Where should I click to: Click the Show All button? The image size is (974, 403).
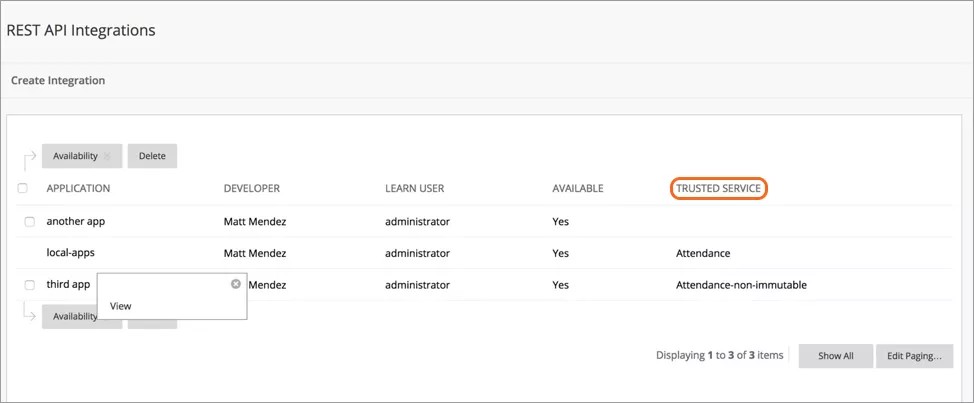click(x=835, y=356)
